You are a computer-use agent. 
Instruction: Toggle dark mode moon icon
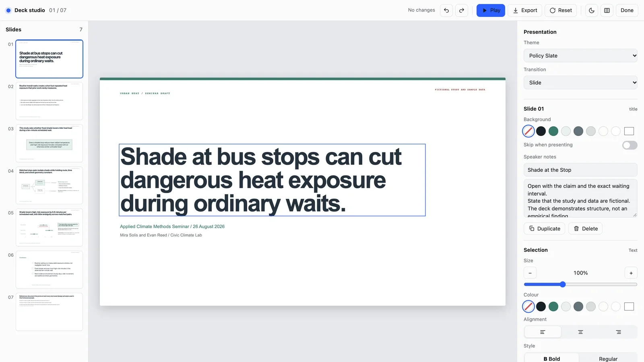592,10
